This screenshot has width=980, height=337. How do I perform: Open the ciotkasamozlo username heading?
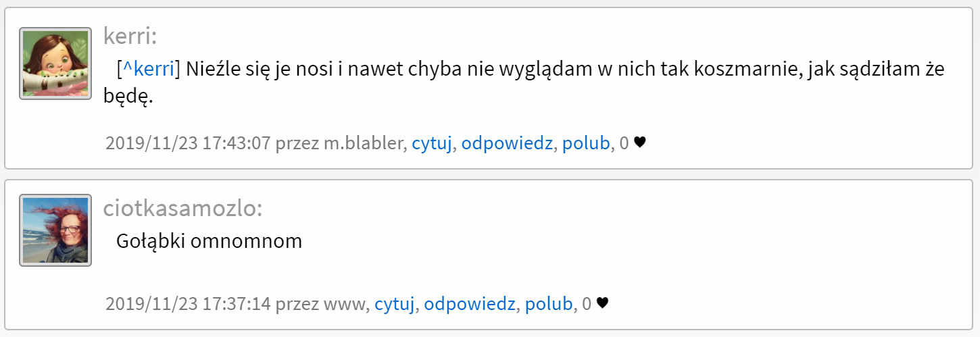pyautogui.click(x=182, y=209)
